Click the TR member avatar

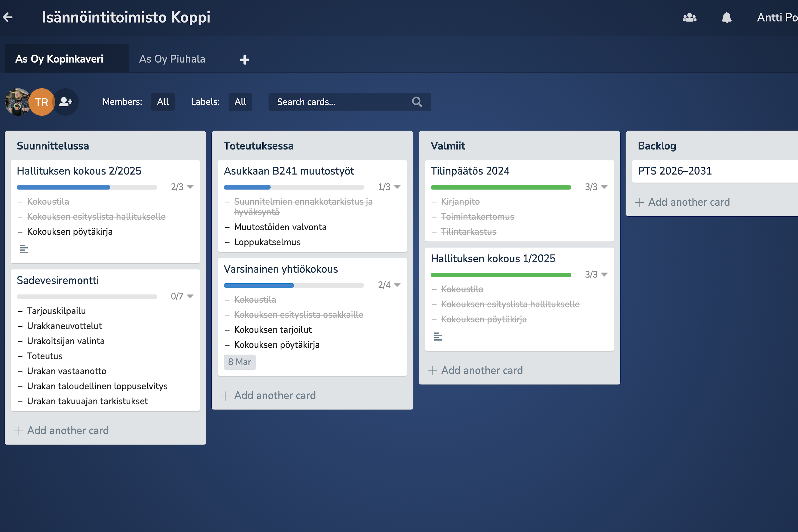pos(41,102)
